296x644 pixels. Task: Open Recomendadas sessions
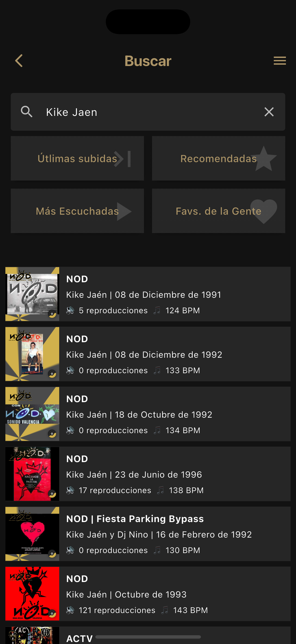coord(218,159)
